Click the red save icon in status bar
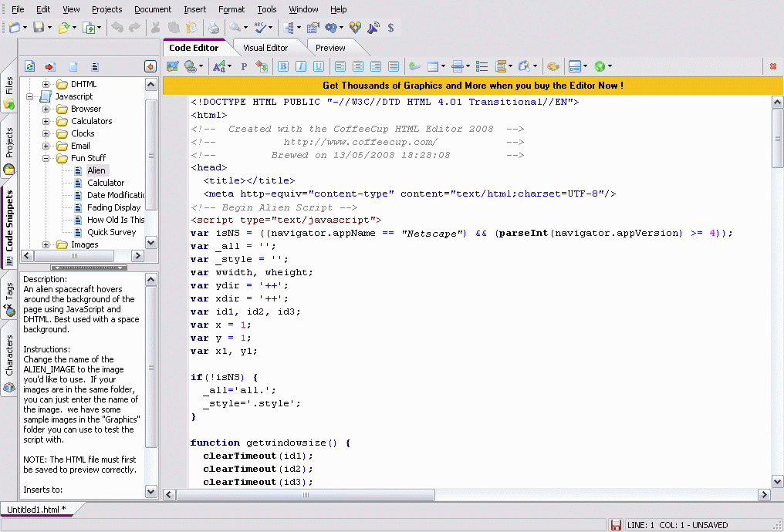The image size is (784, 532). point(616,525)
